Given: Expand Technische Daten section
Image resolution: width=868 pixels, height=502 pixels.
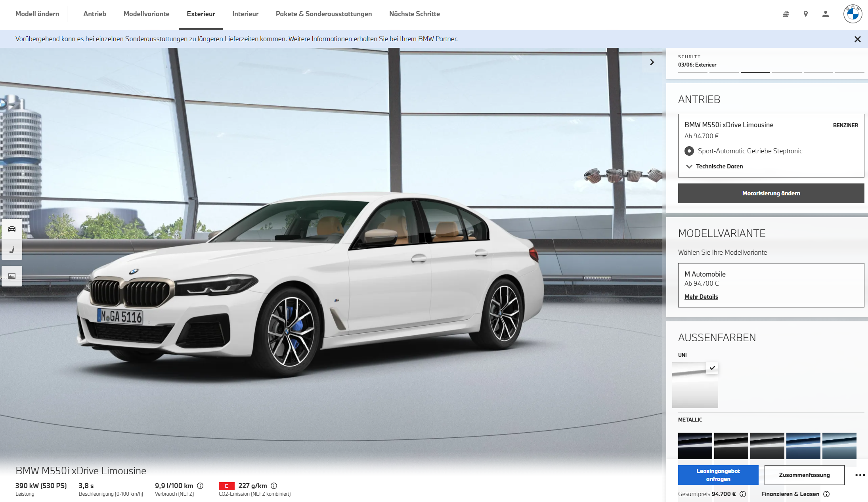Looking at the screenshot, I should [x=714, y=166].
